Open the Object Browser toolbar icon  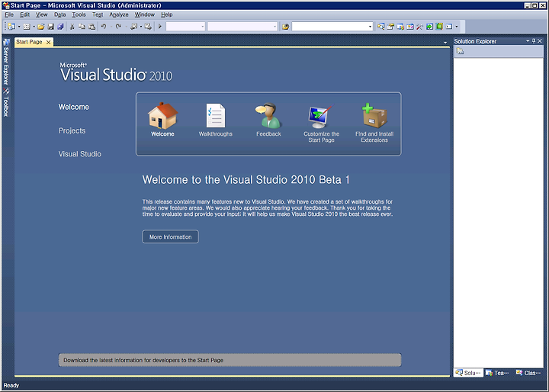click(x=410, y=27)
